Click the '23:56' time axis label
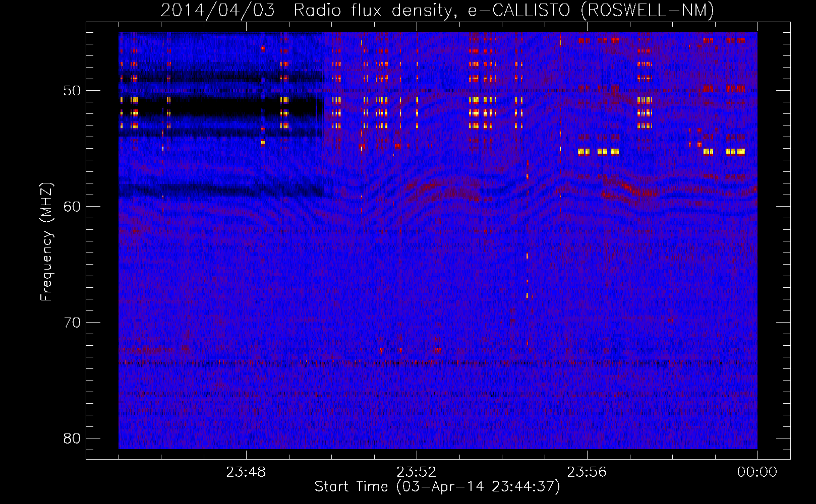The image size is (816, 504). click(x=587, y=472)
